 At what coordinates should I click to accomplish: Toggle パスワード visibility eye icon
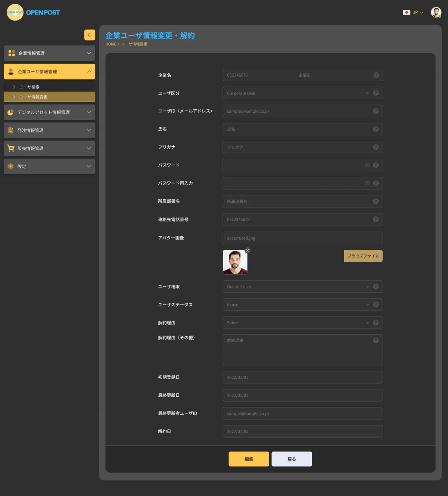pos(367,165)
